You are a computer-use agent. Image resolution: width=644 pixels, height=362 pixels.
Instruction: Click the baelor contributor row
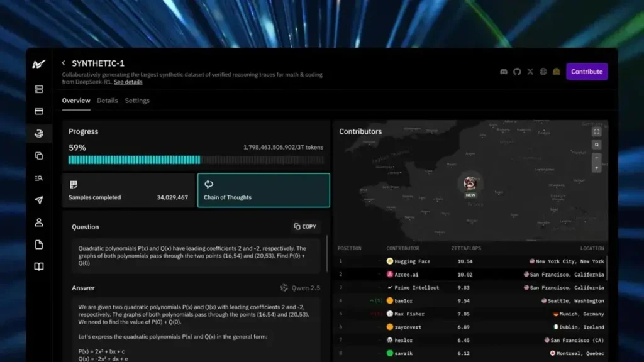point(470,300)
